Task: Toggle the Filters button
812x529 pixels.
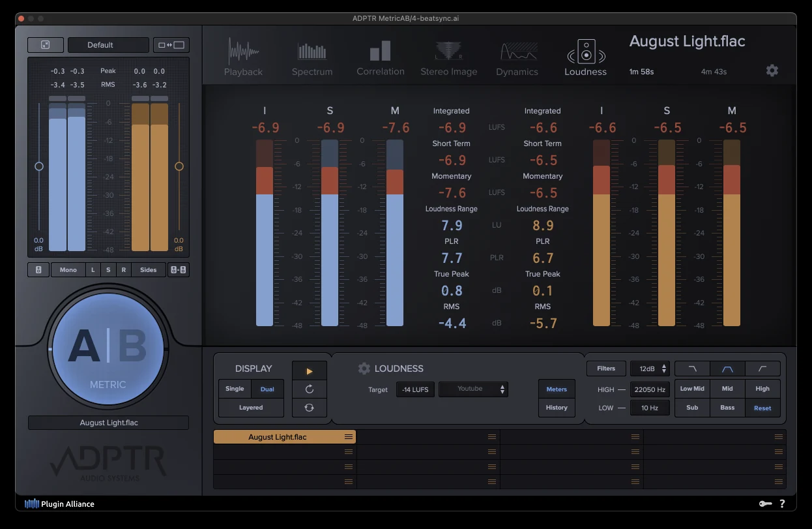Action: click(x=606, y=369)
